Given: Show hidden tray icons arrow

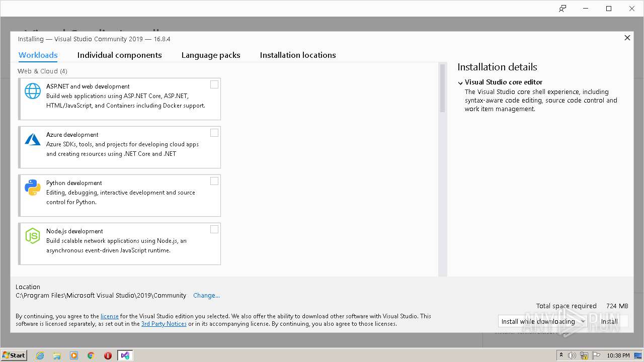Looking at the screenshot, I should [x=561, y=355].
